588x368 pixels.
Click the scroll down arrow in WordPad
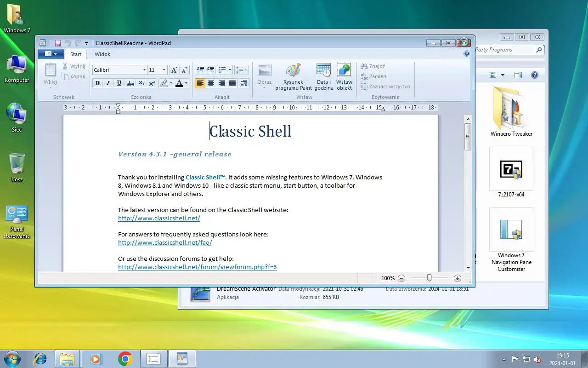pos(468,268)
